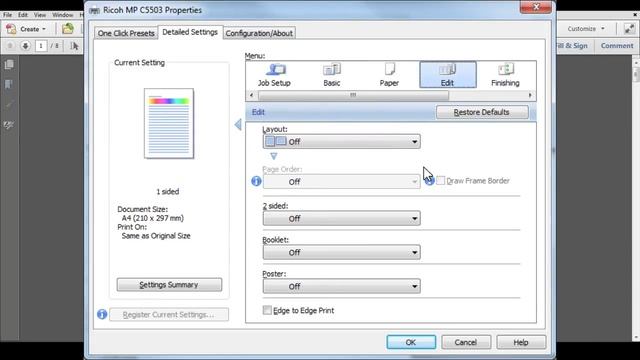Click the Cancel button
The image size is (640, 360).
(x=466, y=342)
